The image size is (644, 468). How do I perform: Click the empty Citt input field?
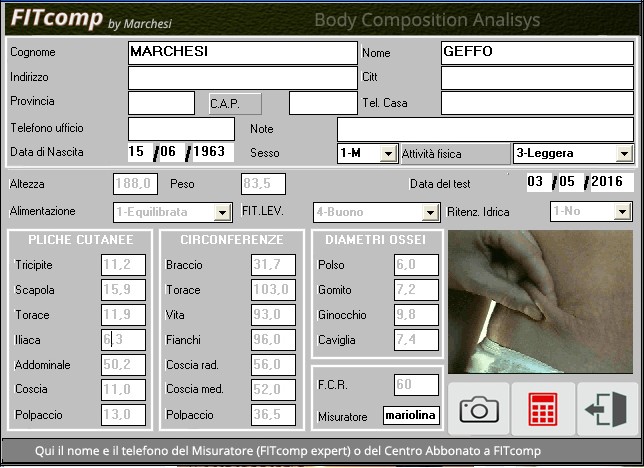click(537, 78)
